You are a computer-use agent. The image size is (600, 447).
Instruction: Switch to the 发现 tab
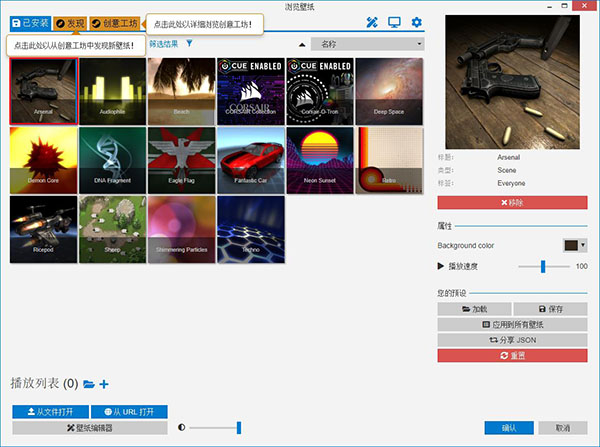pyautogui.click(x=70, y=22)
